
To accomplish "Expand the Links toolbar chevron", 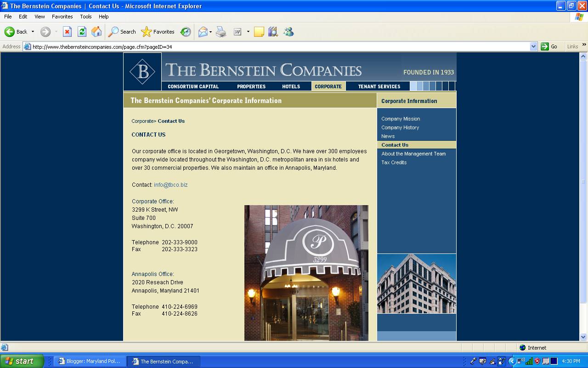I will (x=584, y=45).
